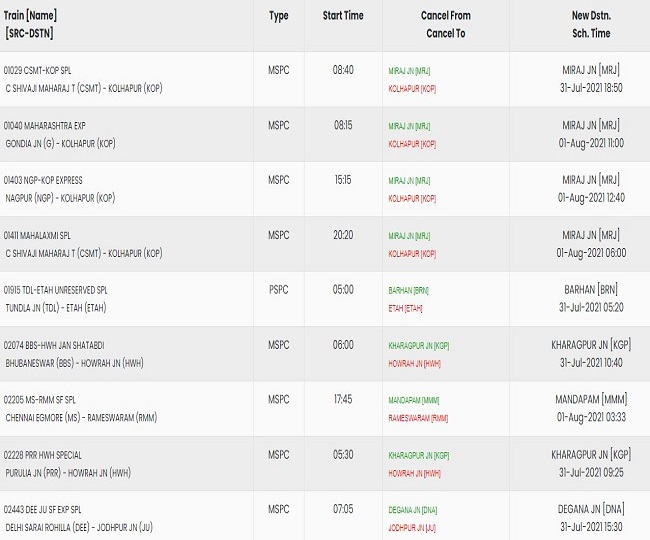This screenshot has width=650, height=540.
Task: Click green DEGANA JN [DNA] station
Action: 412,510
